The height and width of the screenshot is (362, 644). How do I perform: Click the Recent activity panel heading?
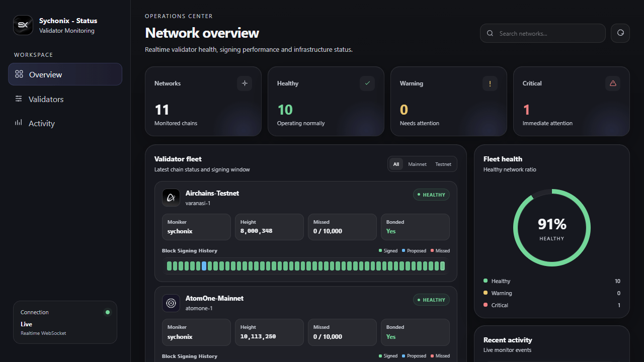point(508,340)
